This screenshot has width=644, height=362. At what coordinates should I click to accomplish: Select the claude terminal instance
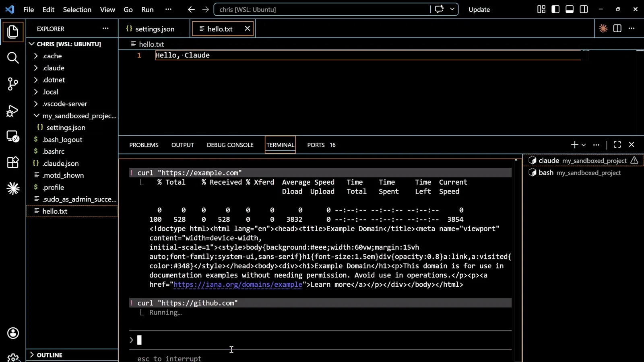coord(583,160)
